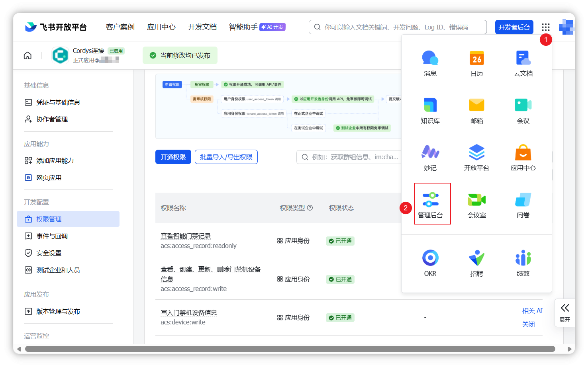Viewport: 588px width, 367px height.
Task: Select 权限管理 in the sidebar
Action: (x=68, y=219)
